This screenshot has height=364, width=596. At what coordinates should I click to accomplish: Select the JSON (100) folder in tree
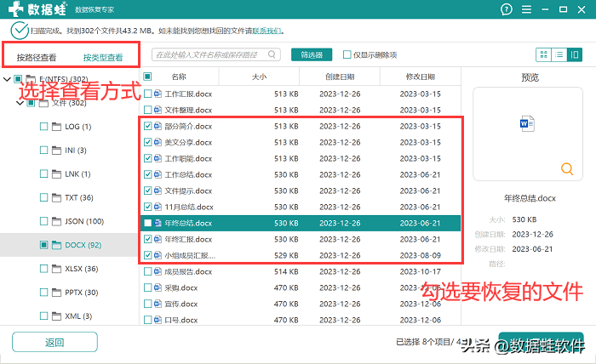(83, 221)
